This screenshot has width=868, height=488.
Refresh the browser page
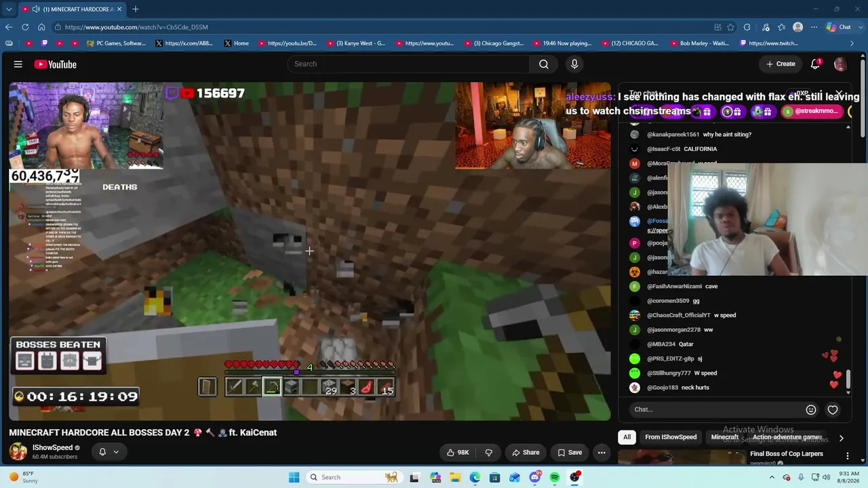pyautogui.click(x=25, y=27)
